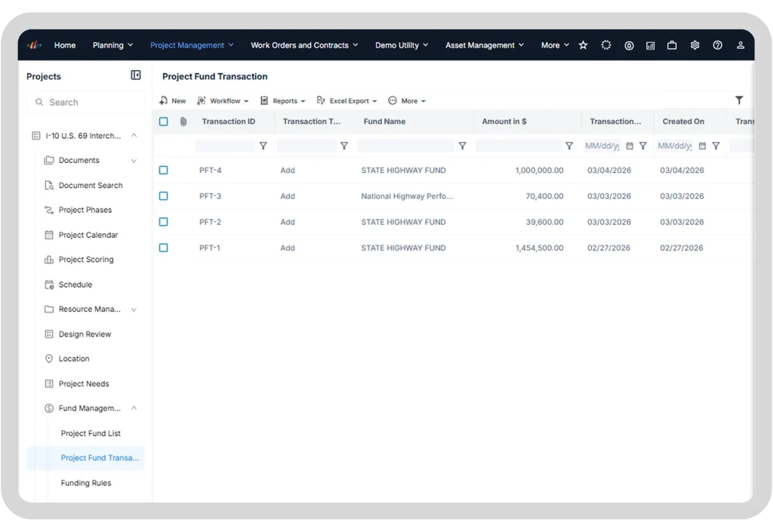Image resolution: width=773 pixels, height=532 pixels.
Task: Click the PFT-4 transaction ID
Action: click(x=211, y=171)
